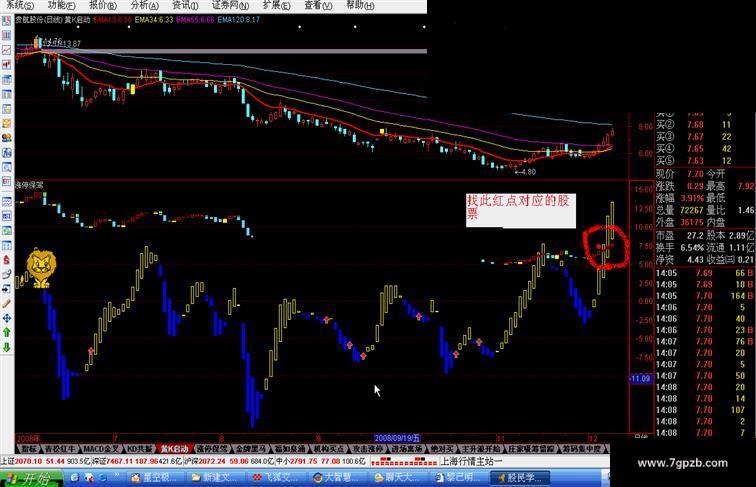Click the first sidebar icon with red clock
This screenshot has height=487, width=756.
tap(6, 21)
